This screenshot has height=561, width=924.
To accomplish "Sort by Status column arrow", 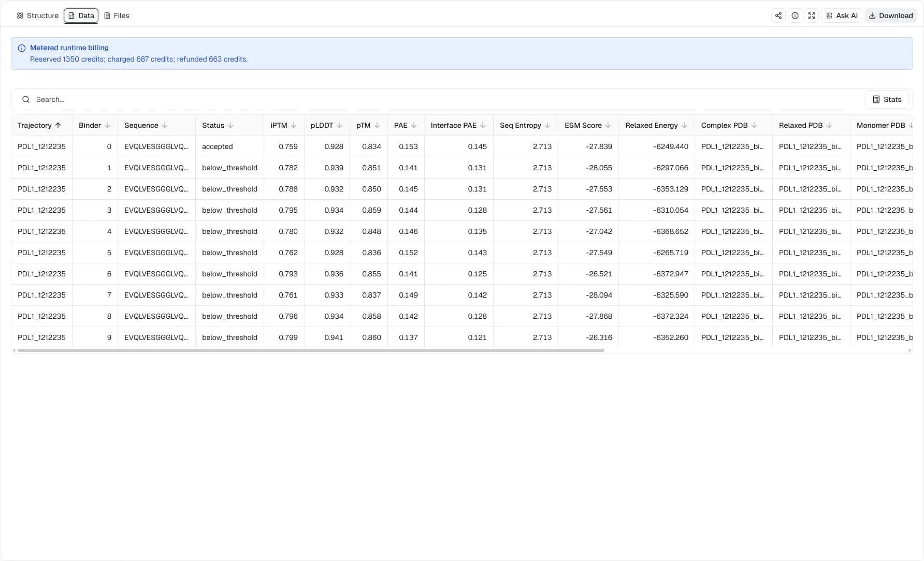I will pyautogui.click(x=230, y=125).
